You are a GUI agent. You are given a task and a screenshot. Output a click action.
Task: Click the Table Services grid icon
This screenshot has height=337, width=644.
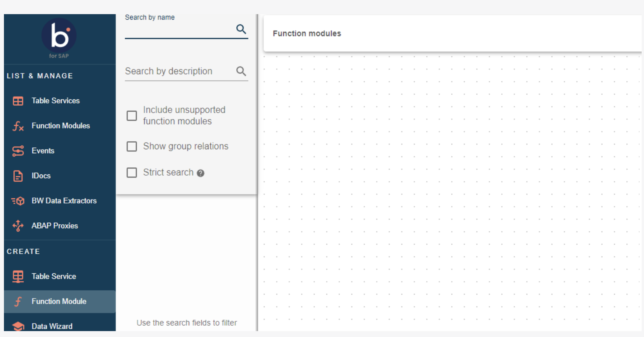click(x=18, y=101)
